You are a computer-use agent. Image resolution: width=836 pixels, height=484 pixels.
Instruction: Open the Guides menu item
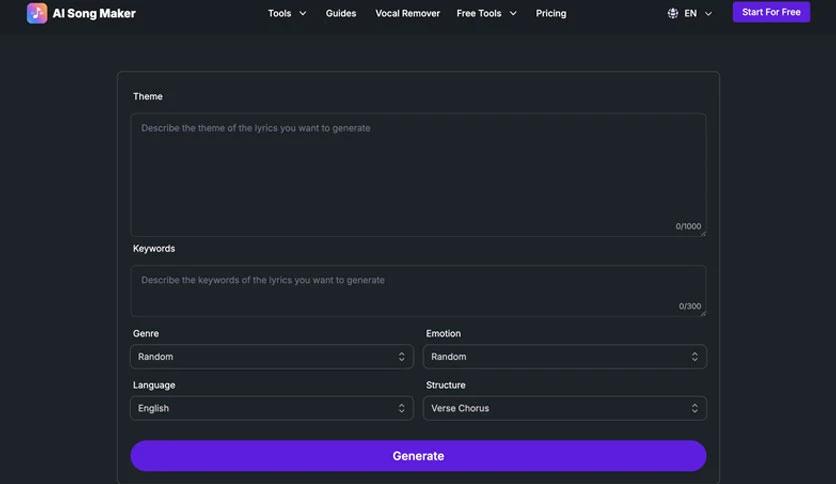[x=341, y=14]
